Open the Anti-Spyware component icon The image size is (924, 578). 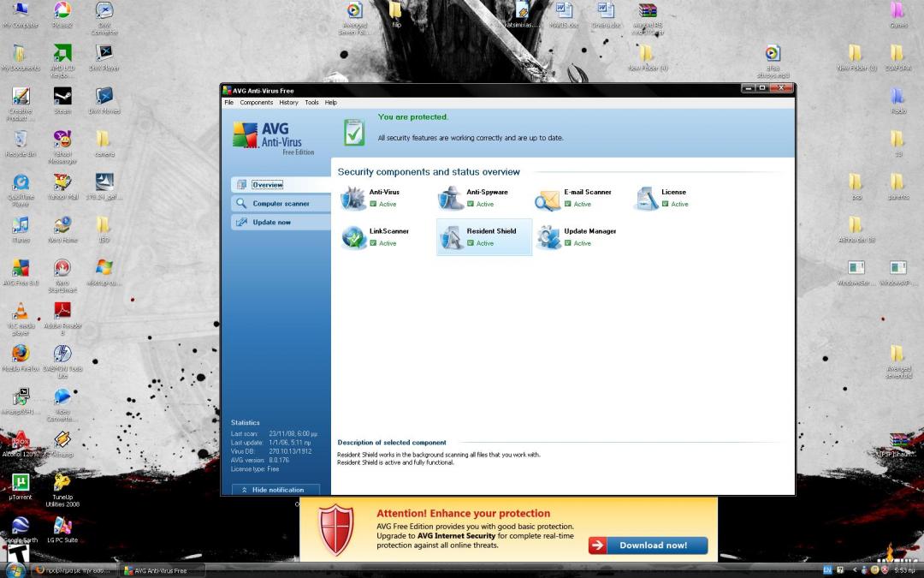tap(451, 198)
